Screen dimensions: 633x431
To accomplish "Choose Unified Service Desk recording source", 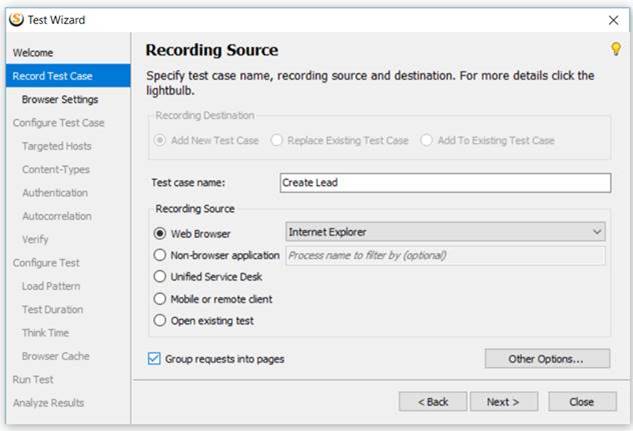I will [160, 276].
